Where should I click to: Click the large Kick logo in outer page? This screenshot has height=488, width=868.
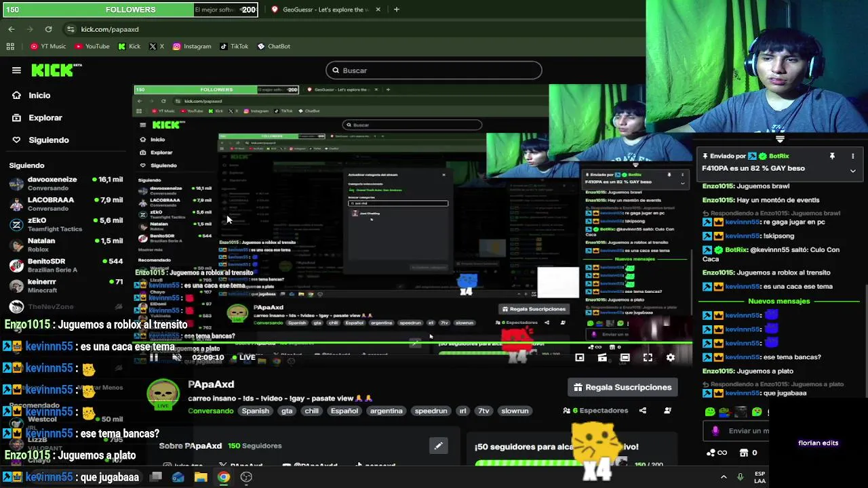56,70
